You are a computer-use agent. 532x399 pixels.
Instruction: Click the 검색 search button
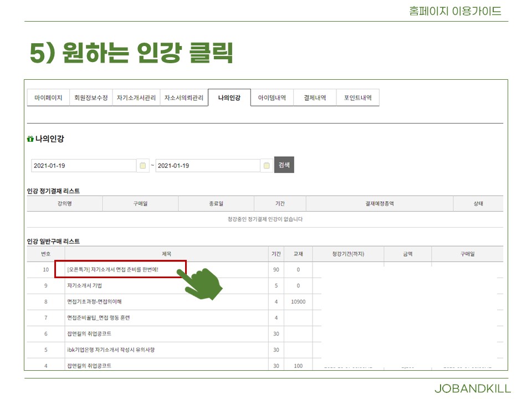point(284,165)
